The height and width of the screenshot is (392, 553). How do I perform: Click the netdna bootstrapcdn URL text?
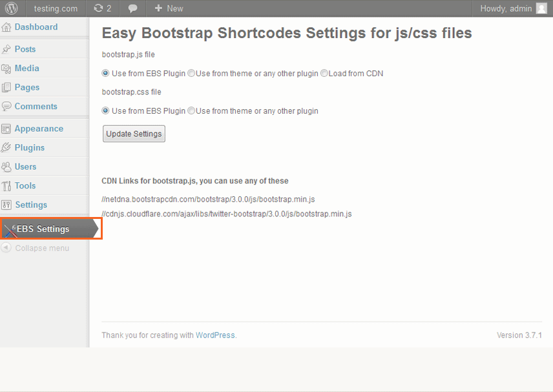(x=208, y=200)
